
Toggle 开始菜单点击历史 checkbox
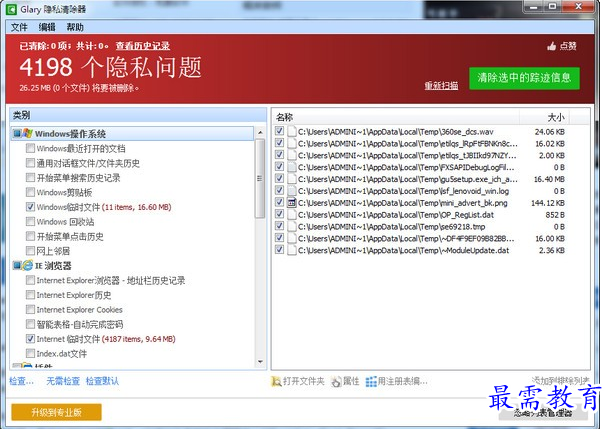point(30,236)
